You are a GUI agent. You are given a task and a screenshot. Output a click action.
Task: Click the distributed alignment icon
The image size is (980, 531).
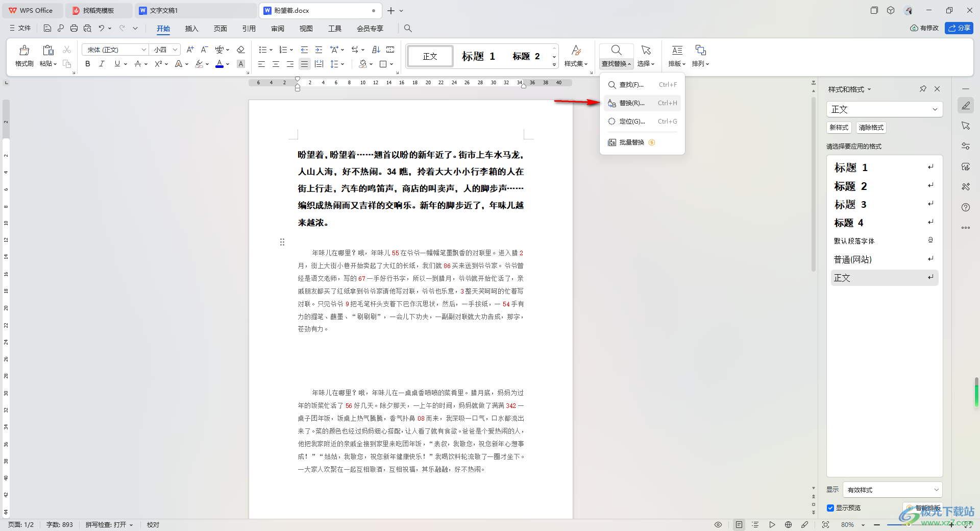(319, 64)
